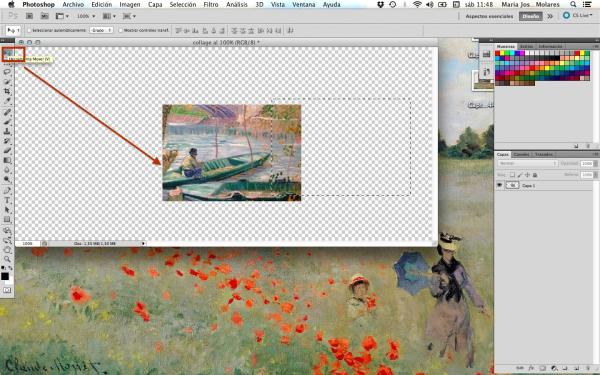Select the Hand tool
This screenshot has height=375, width=600.
coord(7,250)
